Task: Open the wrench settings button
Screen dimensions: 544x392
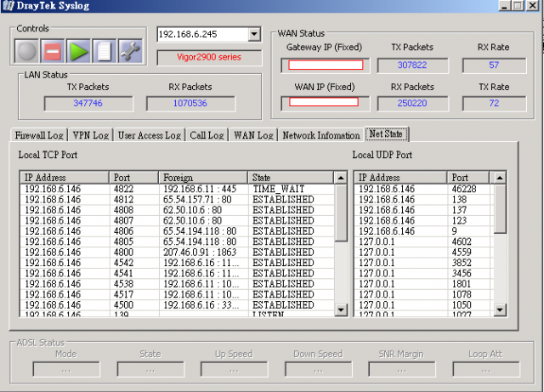Action: click(130, 51)
